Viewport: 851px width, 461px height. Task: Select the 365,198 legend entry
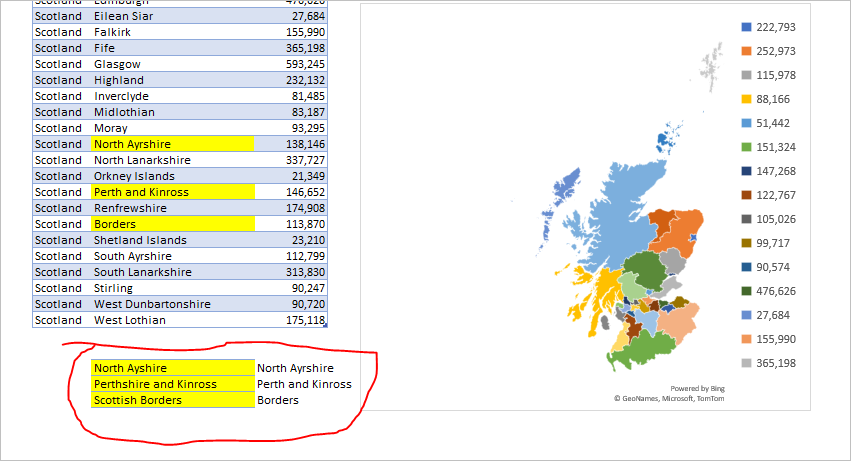(769, 363)
